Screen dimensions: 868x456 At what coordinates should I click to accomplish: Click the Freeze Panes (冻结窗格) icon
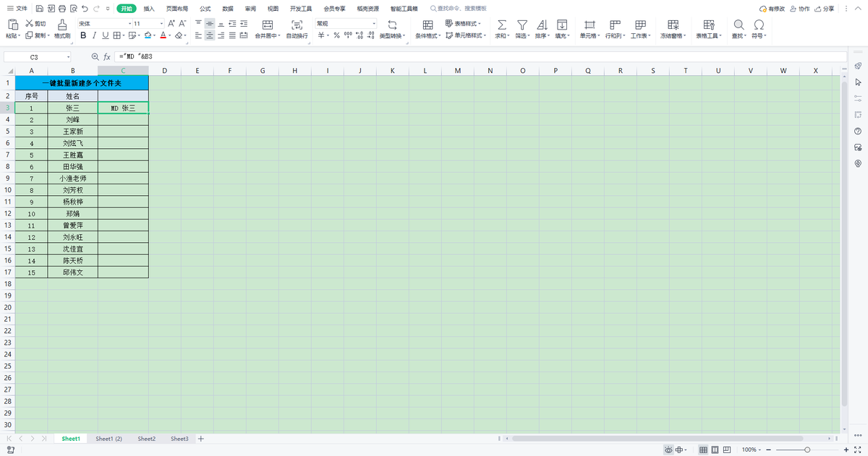coord(672,25)
